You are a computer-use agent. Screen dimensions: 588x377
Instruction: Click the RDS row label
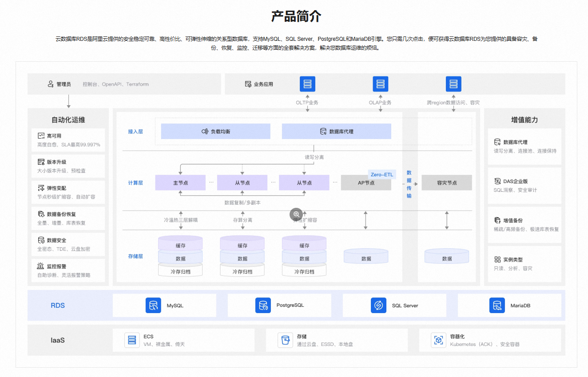pyautogui.click(x=58, y=306)
